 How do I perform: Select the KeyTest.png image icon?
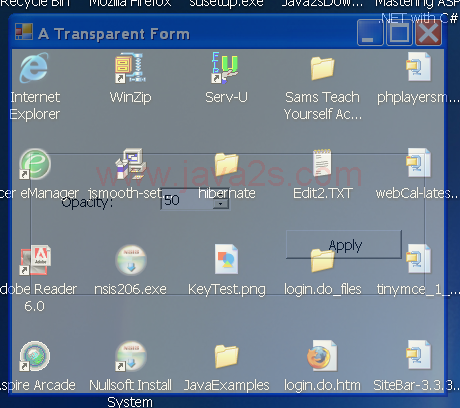tap(226, 259)
